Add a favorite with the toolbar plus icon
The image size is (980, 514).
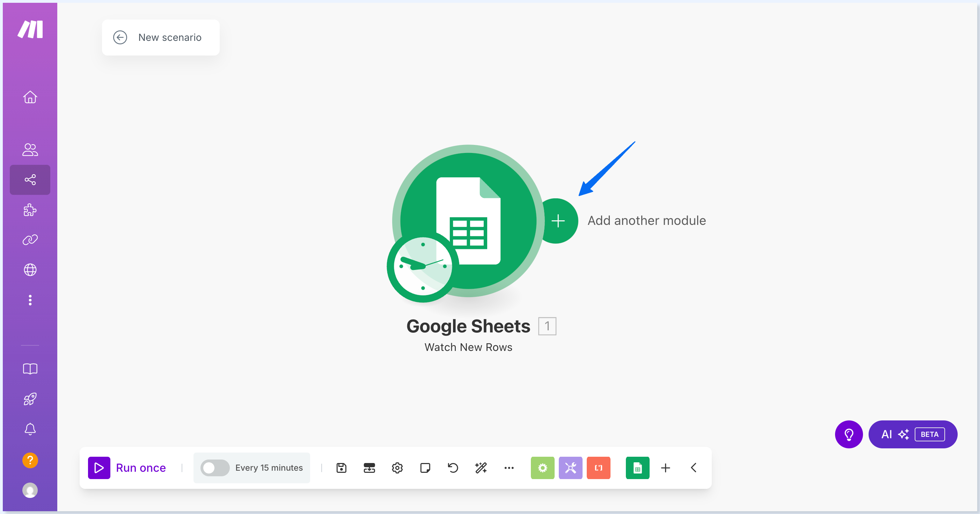(x=665, y=468)
